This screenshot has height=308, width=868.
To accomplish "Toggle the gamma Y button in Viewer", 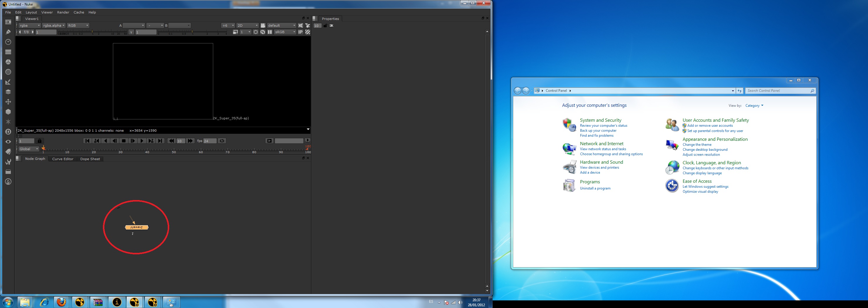I will point(131,32).
